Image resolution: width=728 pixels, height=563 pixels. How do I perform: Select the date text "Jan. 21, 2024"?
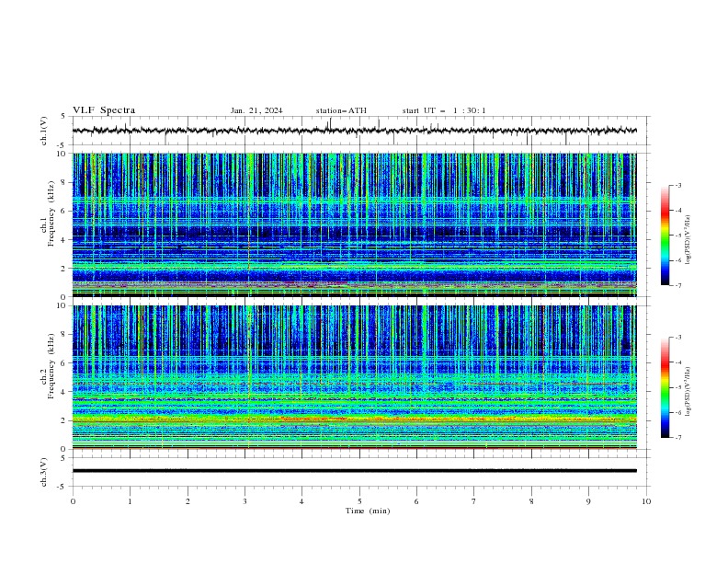point(256,110)
